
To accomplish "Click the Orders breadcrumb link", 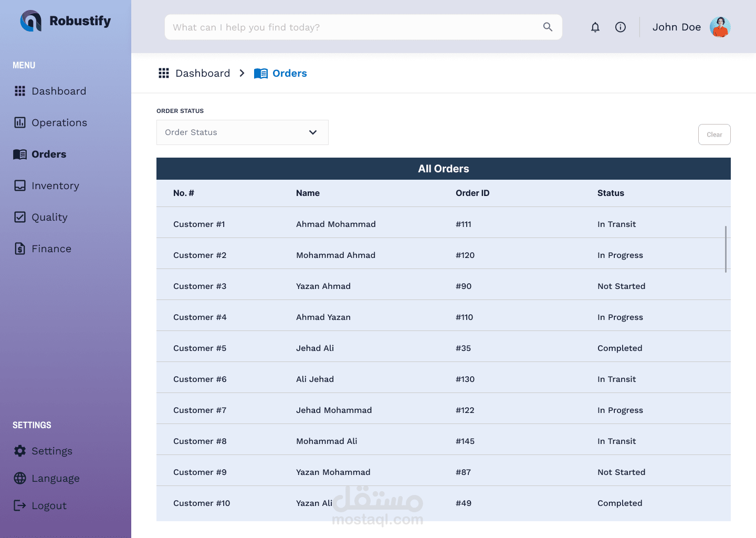I will point(290,73).
